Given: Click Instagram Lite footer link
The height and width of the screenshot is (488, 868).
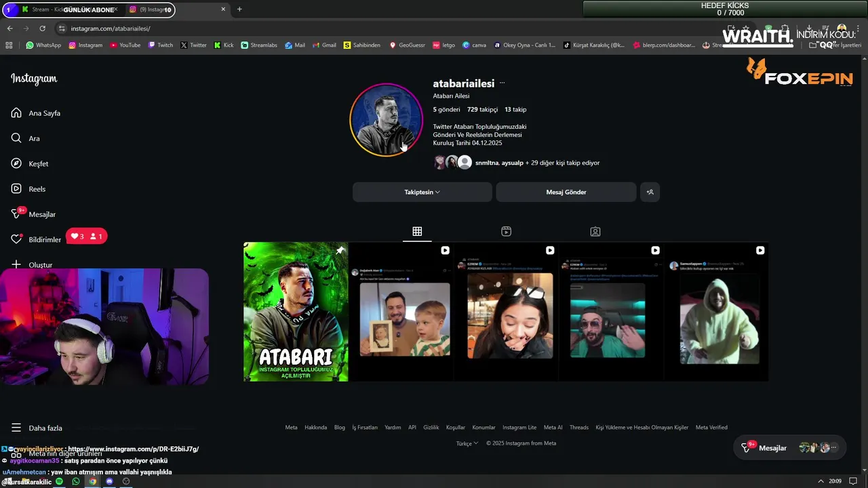Looking at the screenshot, I should point(519,428).
